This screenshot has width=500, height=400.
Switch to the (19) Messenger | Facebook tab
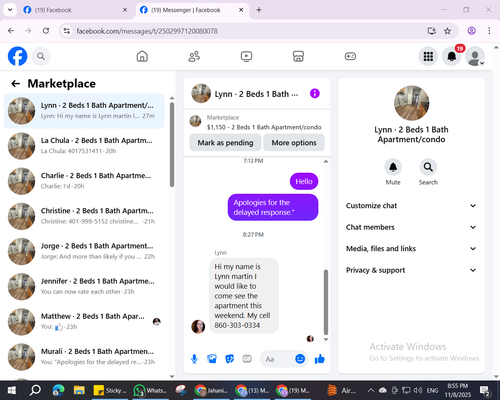point(192,10)
